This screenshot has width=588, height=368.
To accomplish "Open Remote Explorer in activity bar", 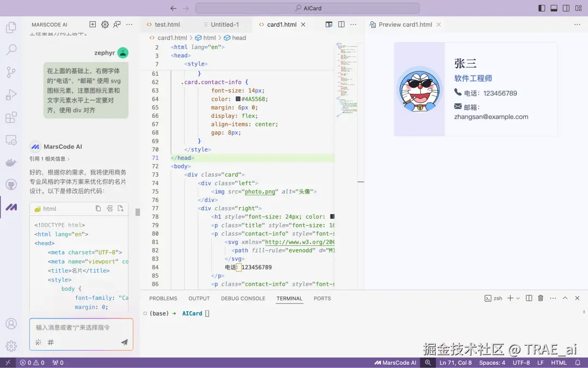I will click(11, 140).
